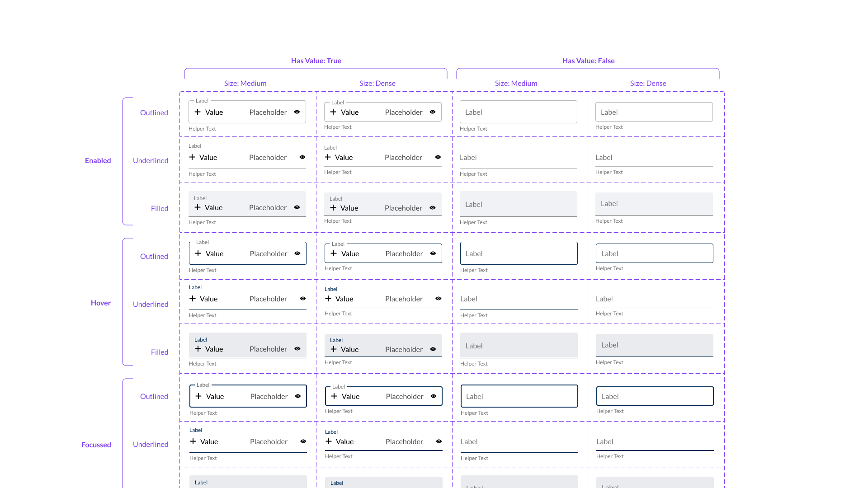Click plus icon in Enabled Filled Medium field
868x488 pixels.
[x=198, y=207]
